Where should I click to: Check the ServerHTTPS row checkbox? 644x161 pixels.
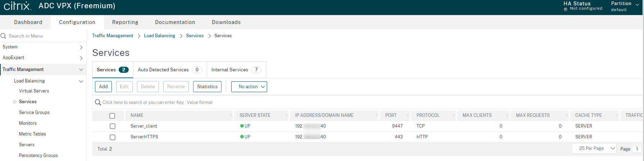coord(113,137)
